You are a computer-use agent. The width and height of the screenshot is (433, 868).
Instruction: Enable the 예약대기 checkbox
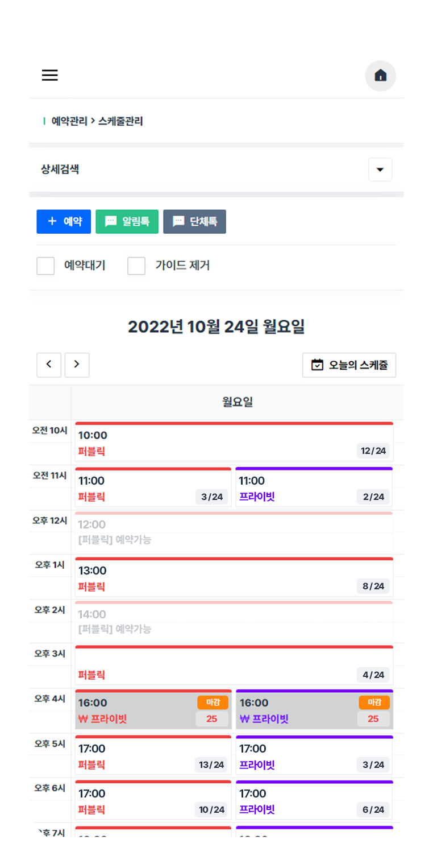(45, 266)
